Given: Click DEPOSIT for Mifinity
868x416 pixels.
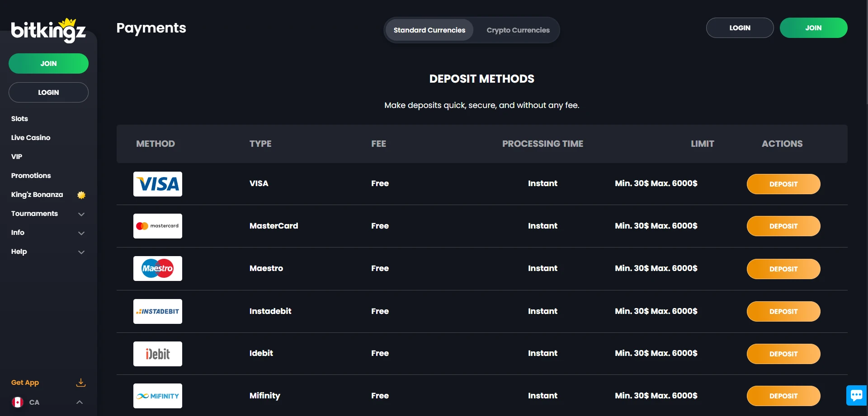Looking at the screenshot, I should click(x=783, y=396).
